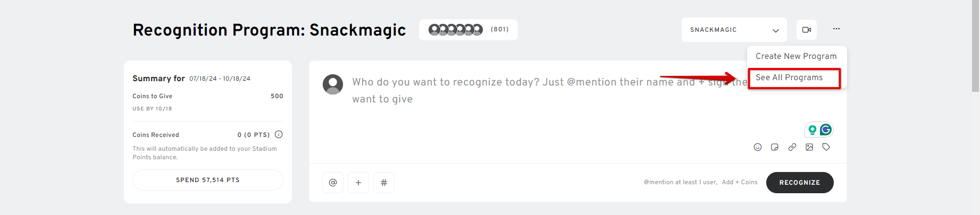Viewport: 980px width, 215px height.
Task: Upload an image using the picture icon
Action: 809,147
